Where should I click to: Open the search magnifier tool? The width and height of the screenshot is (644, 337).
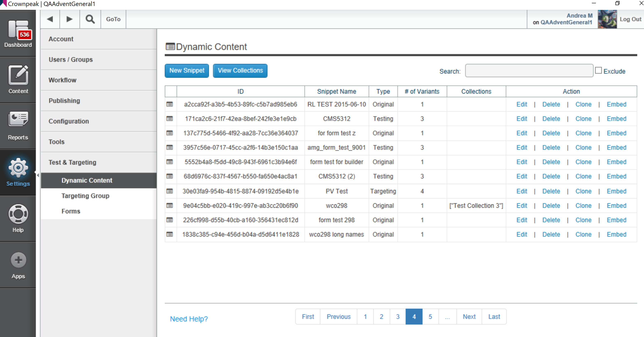90,19
